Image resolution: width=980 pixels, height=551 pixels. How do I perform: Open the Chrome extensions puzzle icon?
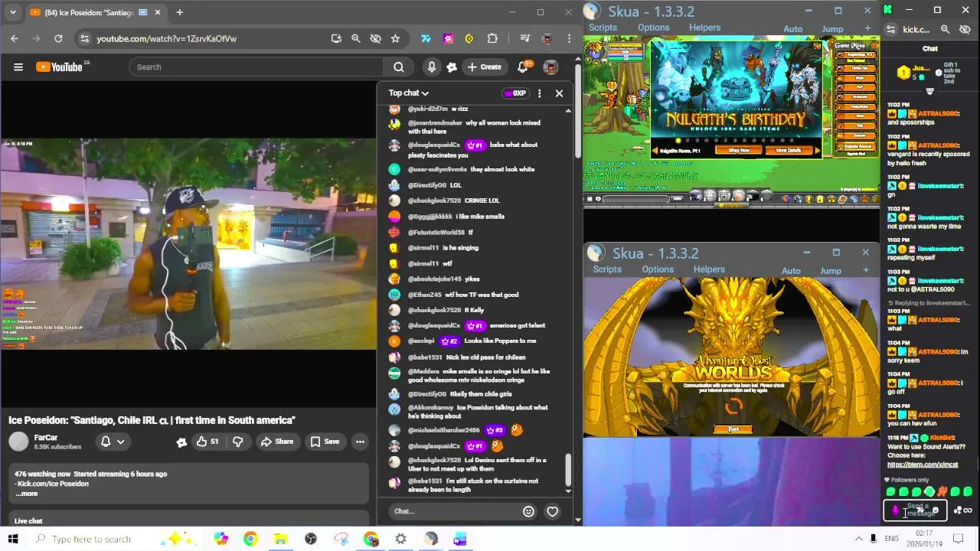[492, 38]
